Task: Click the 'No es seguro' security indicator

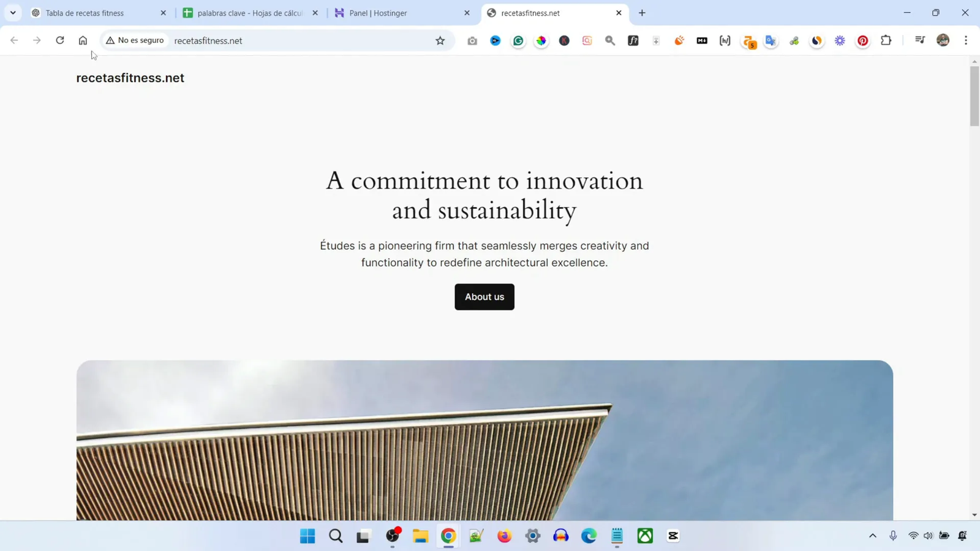Action: click(x=135, y=40)
